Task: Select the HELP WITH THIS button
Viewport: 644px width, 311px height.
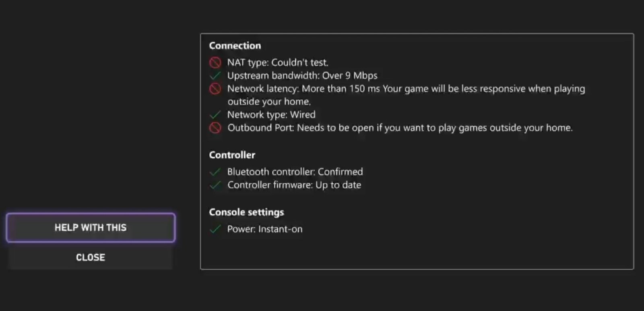Action: point(91,228)
